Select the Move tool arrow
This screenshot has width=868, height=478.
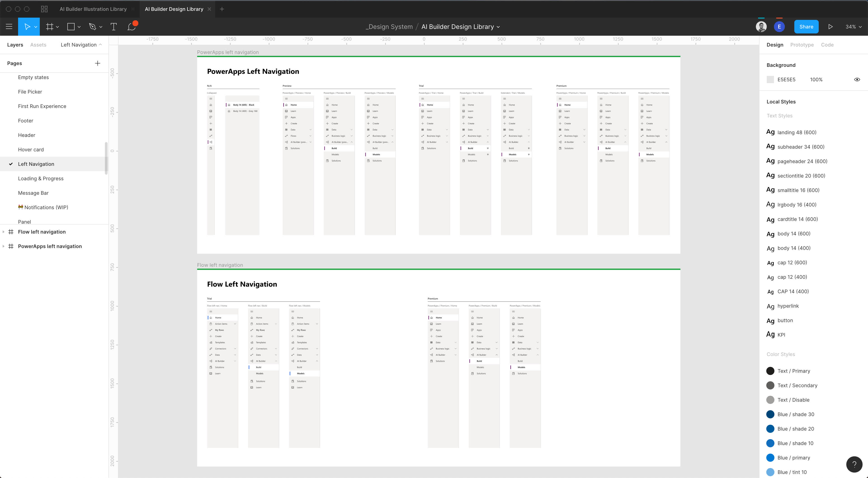pos(27,27)
